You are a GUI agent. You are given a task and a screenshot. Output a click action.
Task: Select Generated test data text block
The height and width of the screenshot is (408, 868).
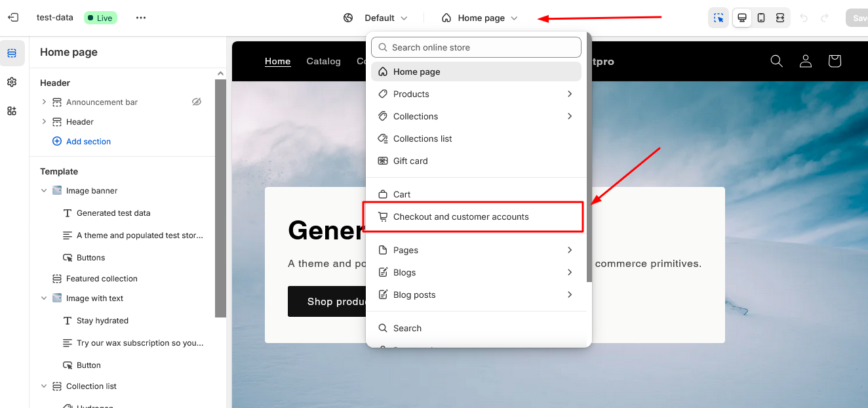pyautogui.click(x=113, y=213)
